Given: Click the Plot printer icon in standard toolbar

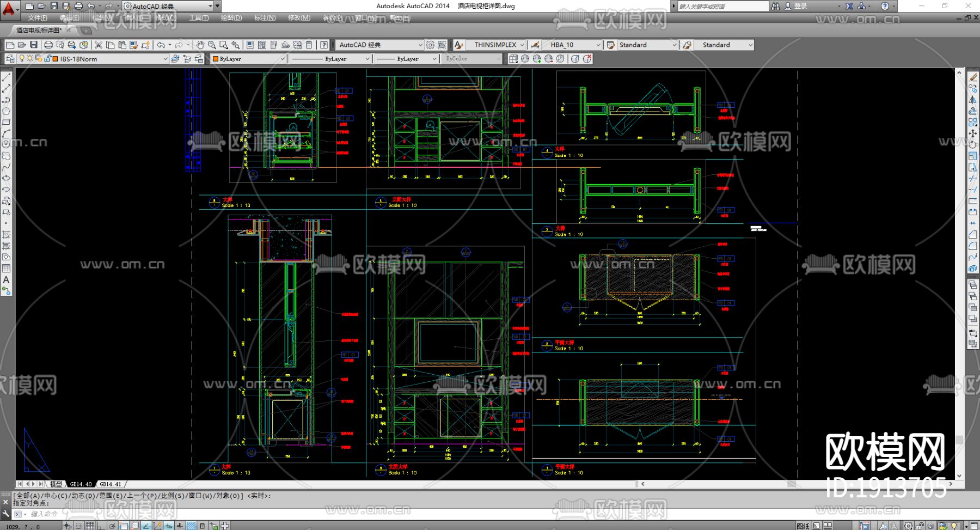Looking at the screenshot, I should point(48,45).
